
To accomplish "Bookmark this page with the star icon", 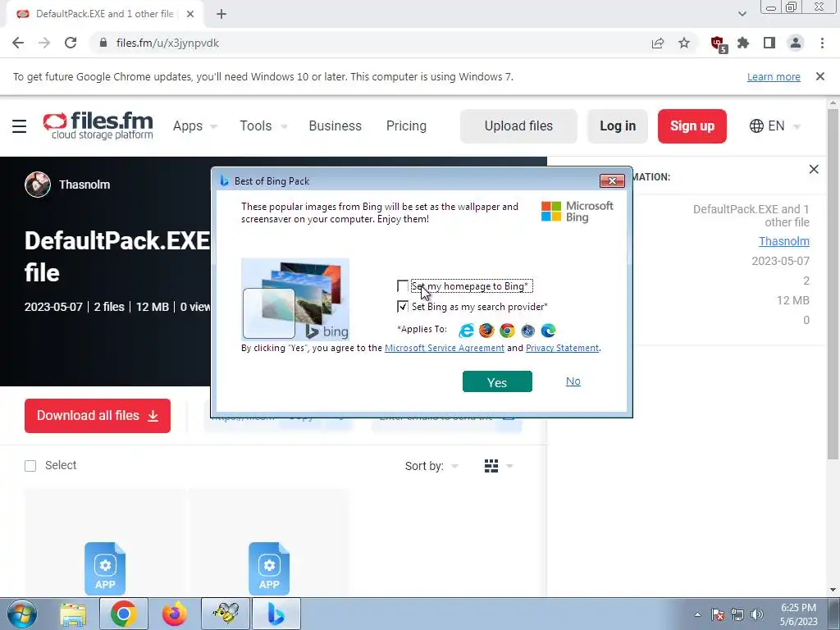I will tap(684, 43).
